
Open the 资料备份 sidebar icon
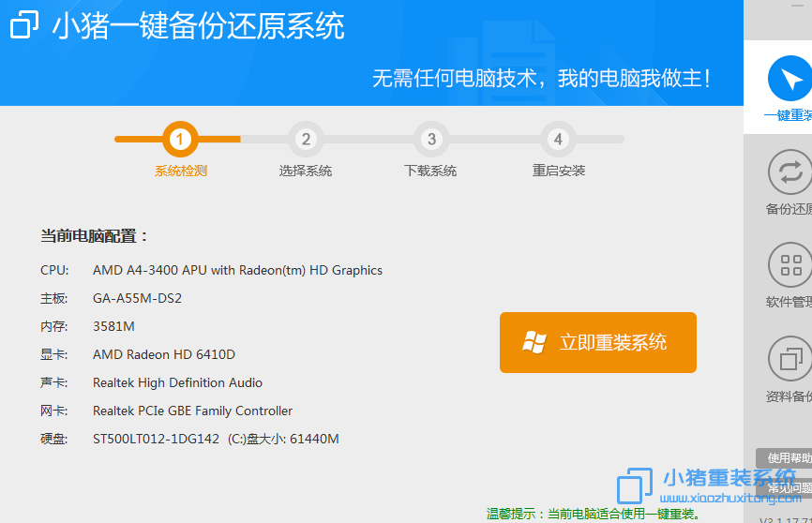(789, 358)
